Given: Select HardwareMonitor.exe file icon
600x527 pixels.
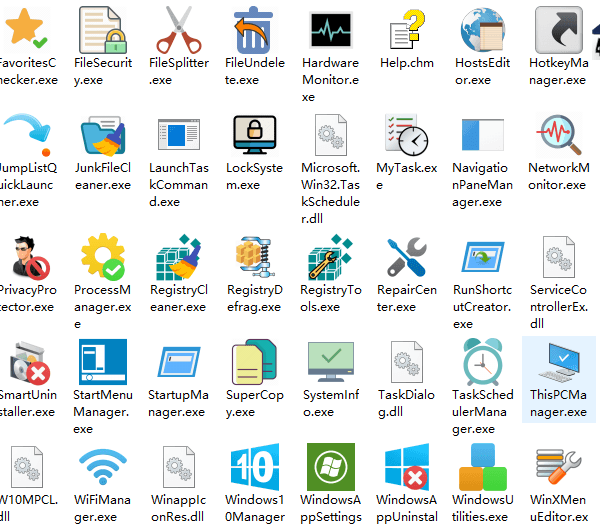Looking at the screenshot, I should 330,28.
